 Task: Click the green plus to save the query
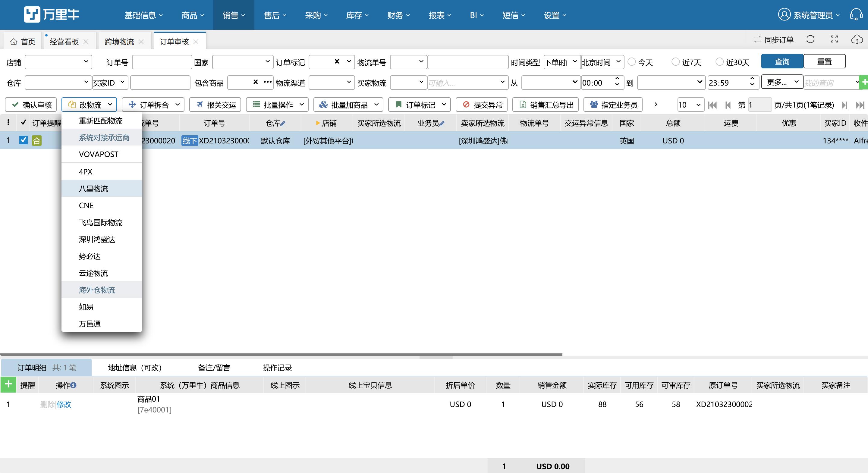(x=865, y=82)
